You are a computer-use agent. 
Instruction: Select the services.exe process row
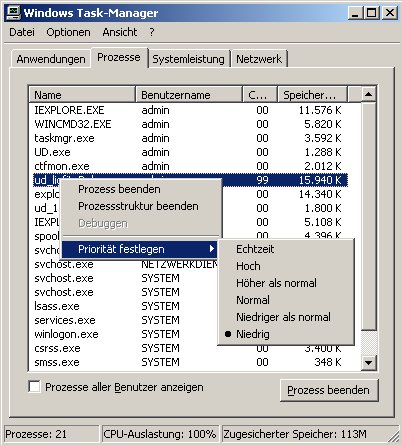125,320
